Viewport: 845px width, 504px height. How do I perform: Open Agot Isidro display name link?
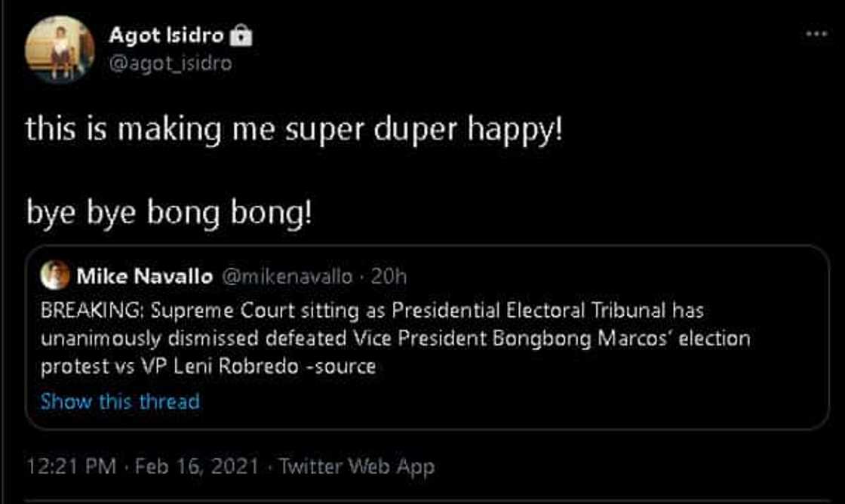point(166,35)
